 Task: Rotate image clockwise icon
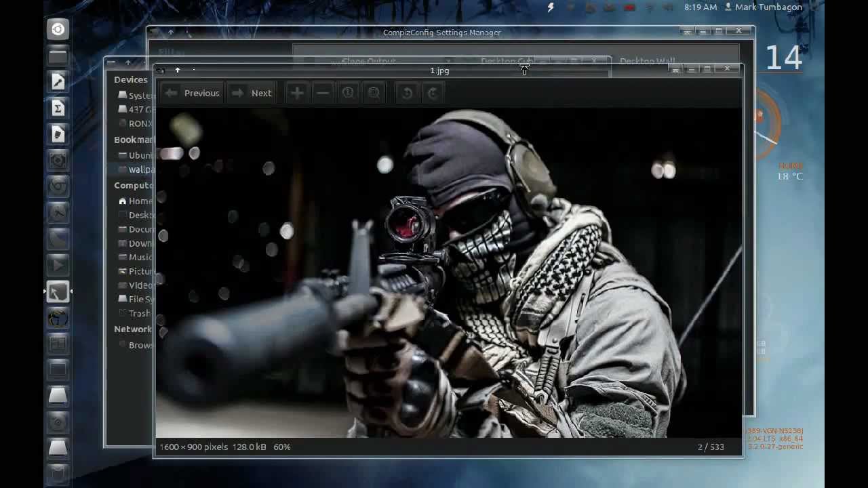(x=433, y=93)
